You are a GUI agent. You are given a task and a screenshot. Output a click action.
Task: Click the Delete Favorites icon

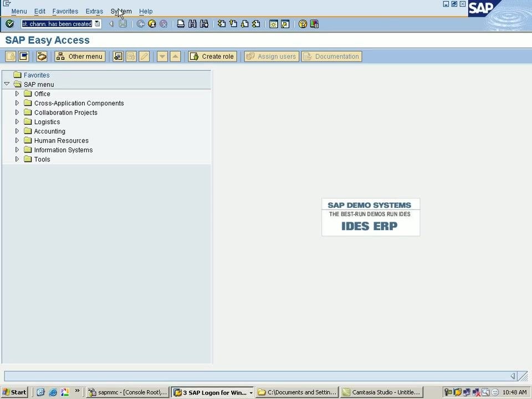(x=131, y=57)
